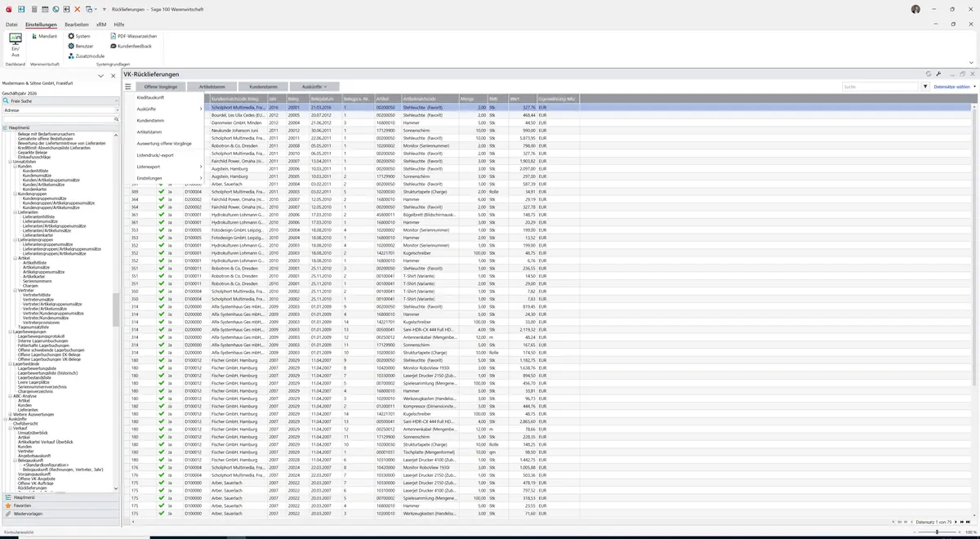Click the magnifier icon of Freie Suche
The image size is (980, 539).
click(x=6, y=101)
